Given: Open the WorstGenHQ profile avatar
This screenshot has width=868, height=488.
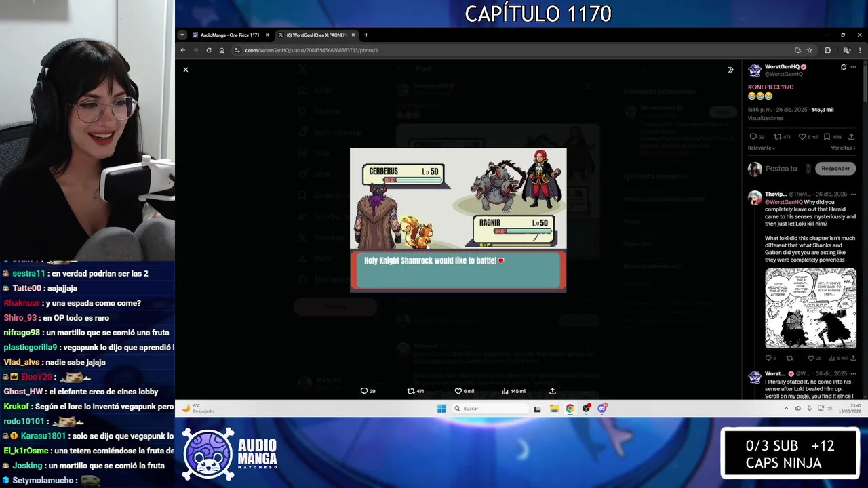Looking at the screenshot, I should (x=755, y=70).
